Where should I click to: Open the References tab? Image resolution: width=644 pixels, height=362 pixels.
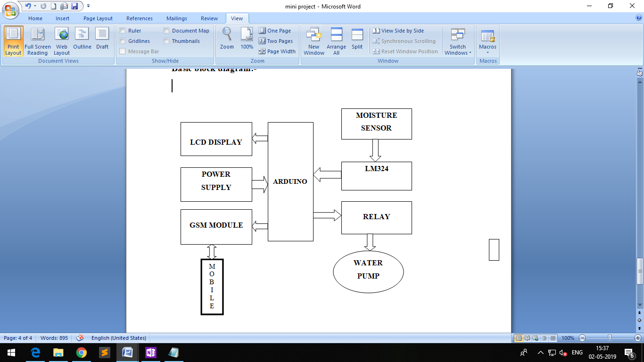(140, 18)
